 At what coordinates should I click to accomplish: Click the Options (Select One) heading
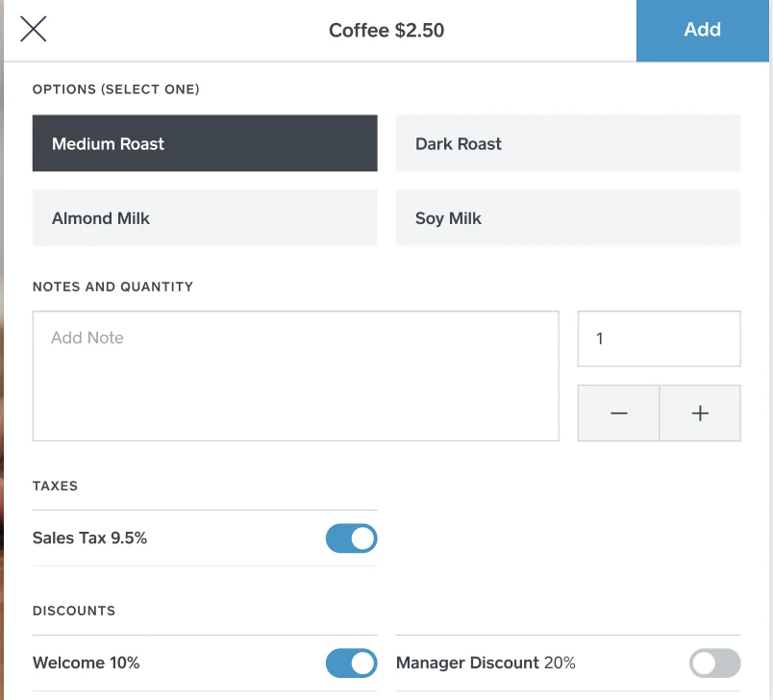tap(115, 89)
